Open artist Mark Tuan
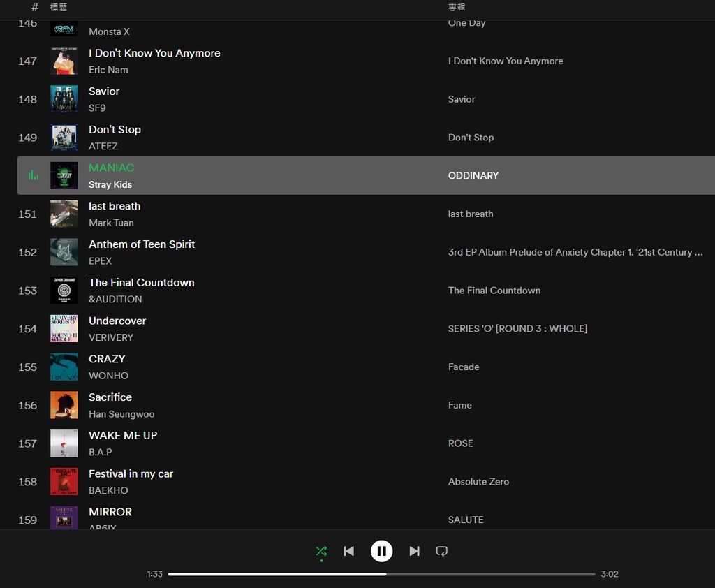Viewport: 715px width, 588px height. [x=111, y=223]
